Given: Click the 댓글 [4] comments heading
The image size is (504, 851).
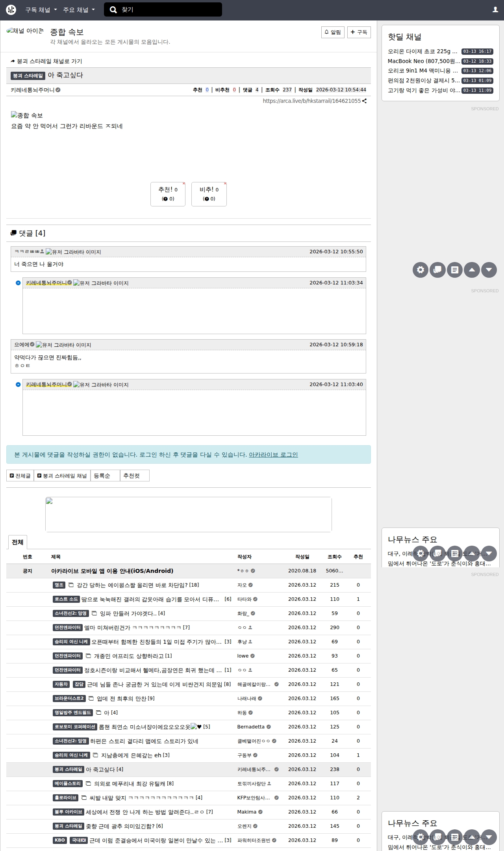Looking at the screenshot, I should click(28, 233).
